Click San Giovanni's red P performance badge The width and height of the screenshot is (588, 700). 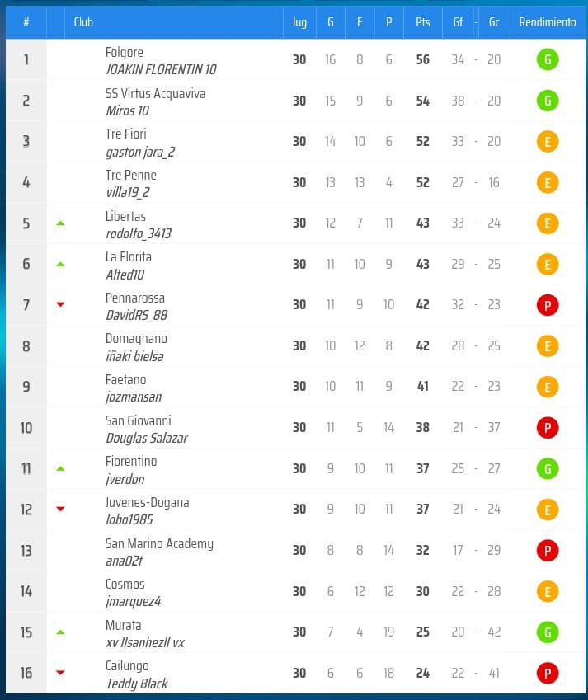[547, 428]
